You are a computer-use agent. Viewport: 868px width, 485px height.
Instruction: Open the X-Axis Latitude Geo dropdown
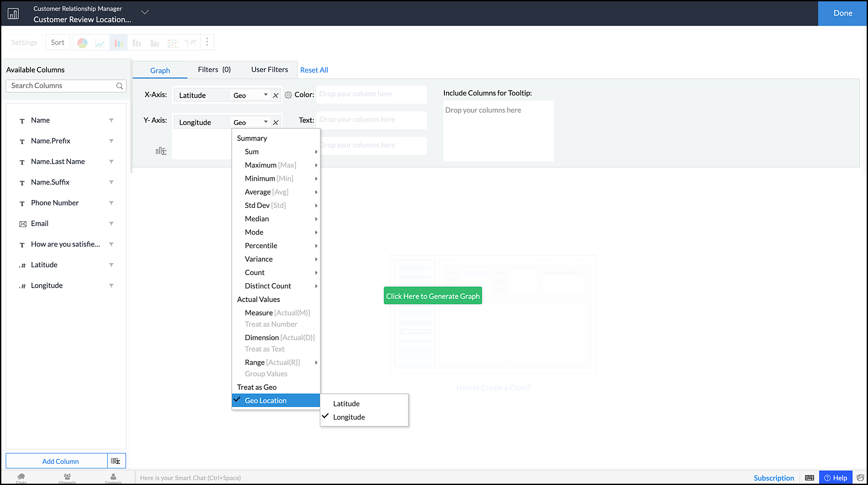click(266, 95)
